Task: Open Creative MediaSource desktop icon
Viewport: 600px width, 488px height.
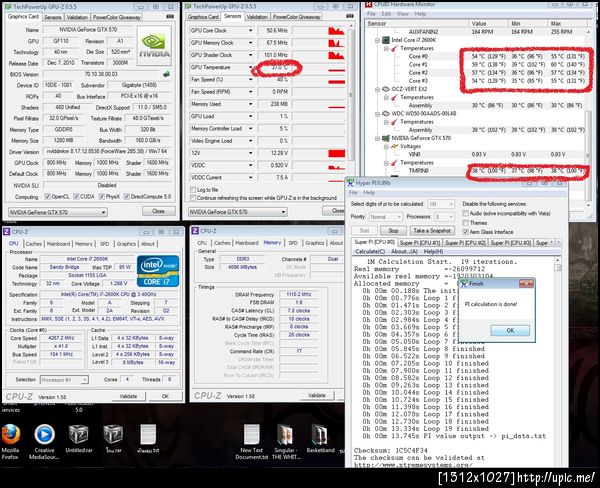Action: tap(44, 441)
